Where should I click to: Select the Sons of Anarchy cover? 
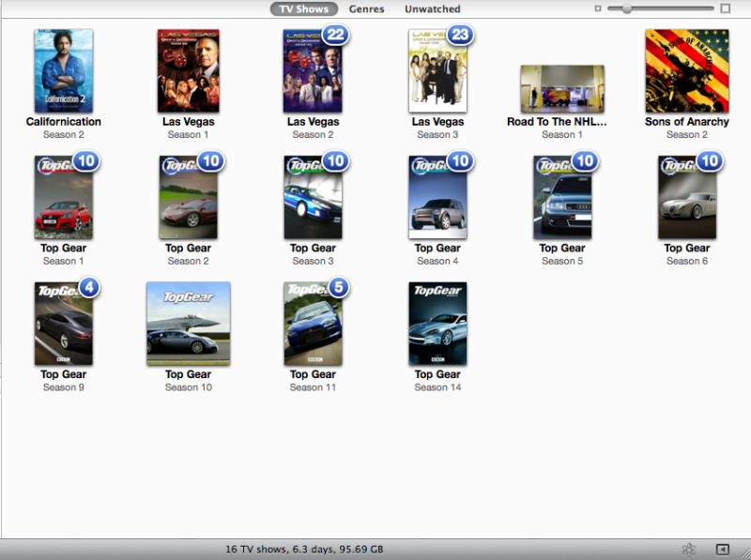pos(687,71)
